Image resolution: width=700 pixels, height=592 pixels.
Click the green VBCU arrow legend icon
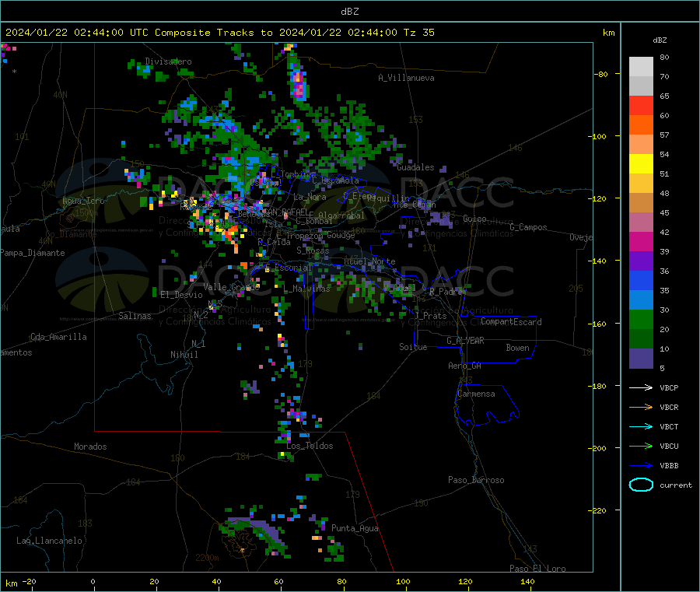coord(641,446)
